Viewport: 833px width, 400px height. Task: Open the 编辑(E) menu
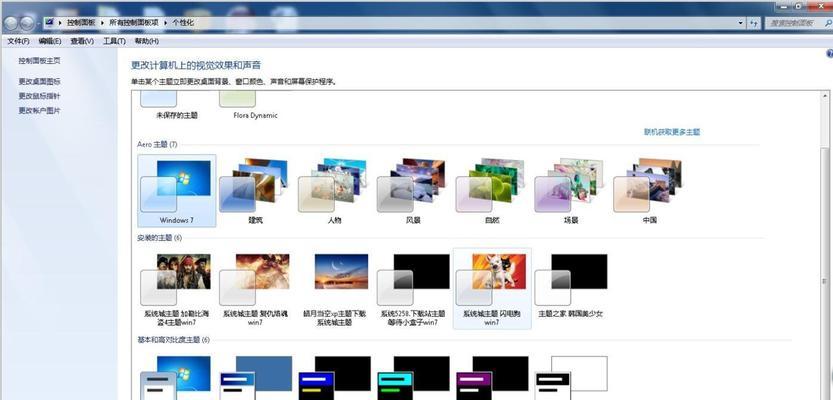[x=49, y=41]
